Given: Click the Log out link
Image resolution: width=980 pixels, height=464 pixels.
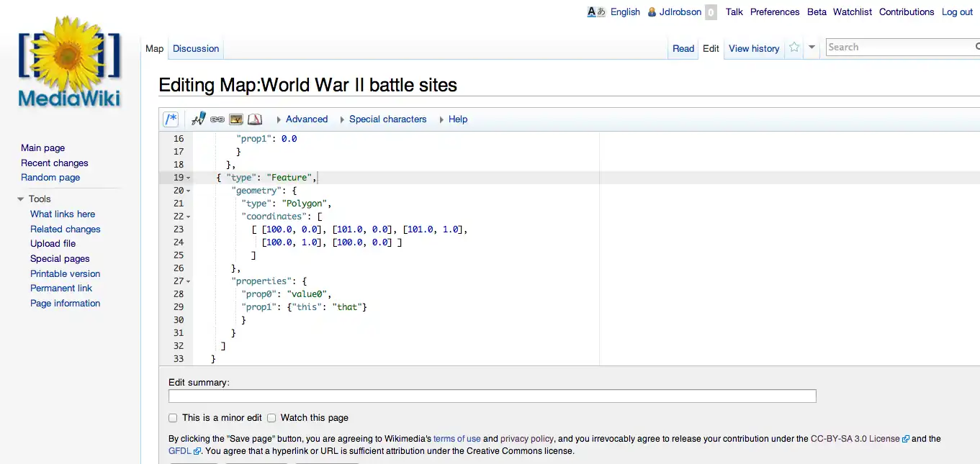Looking at the screenshot, I should click(957, 12).
